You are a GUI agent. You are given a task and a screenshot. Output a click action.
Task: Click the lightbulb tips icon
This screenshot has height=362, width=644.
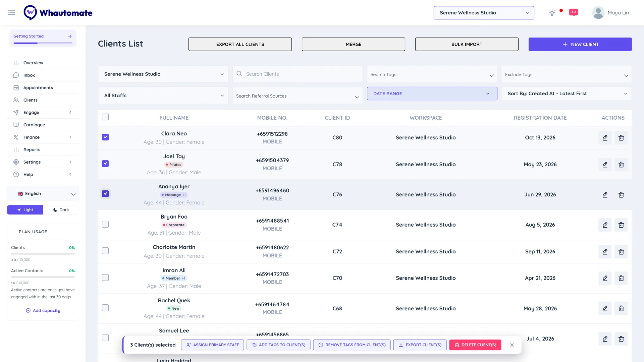click(x=552, y=13)
